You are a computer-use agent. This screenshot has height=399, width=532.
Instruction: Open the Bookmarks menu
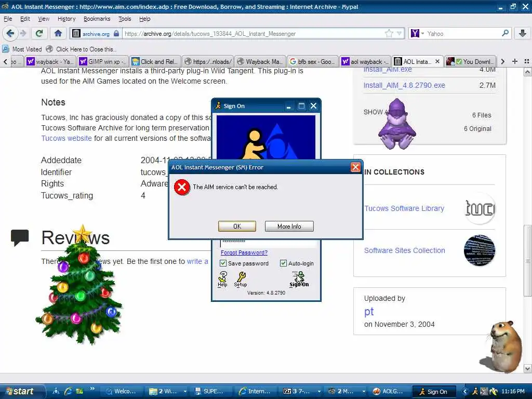97,19
